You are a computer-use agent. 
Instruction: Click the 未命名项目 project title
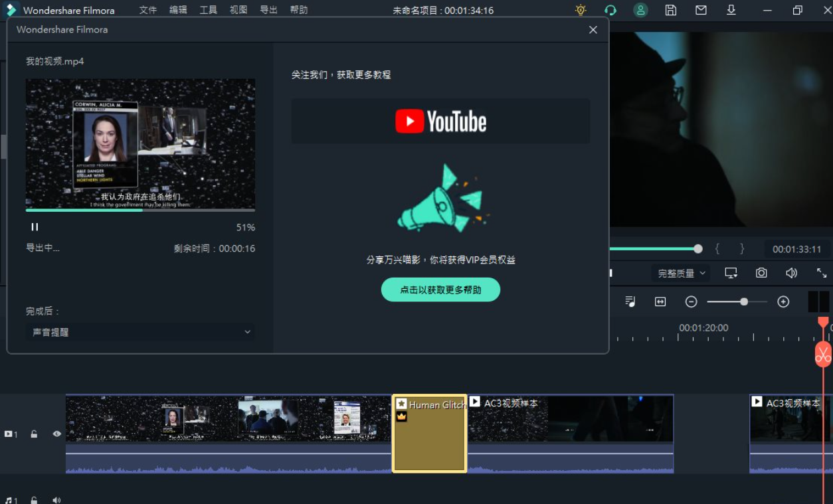pyautogui.click(x=416, y=11)
